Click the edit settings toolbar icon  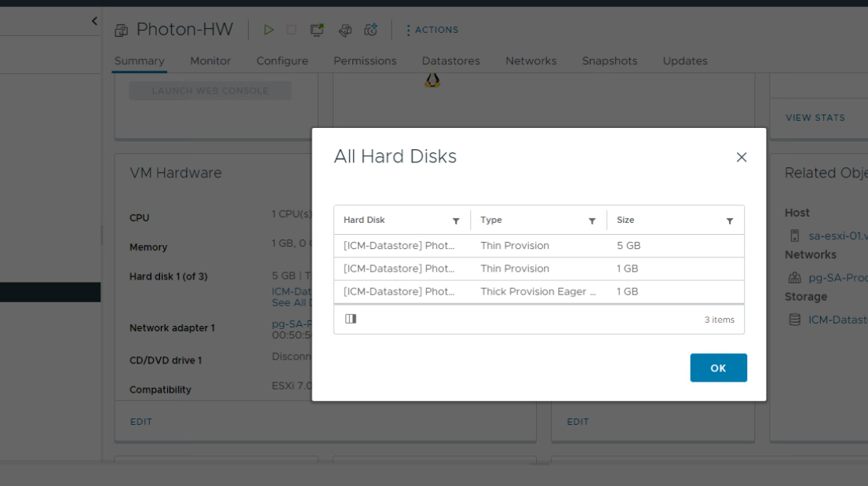click(345, 30)
